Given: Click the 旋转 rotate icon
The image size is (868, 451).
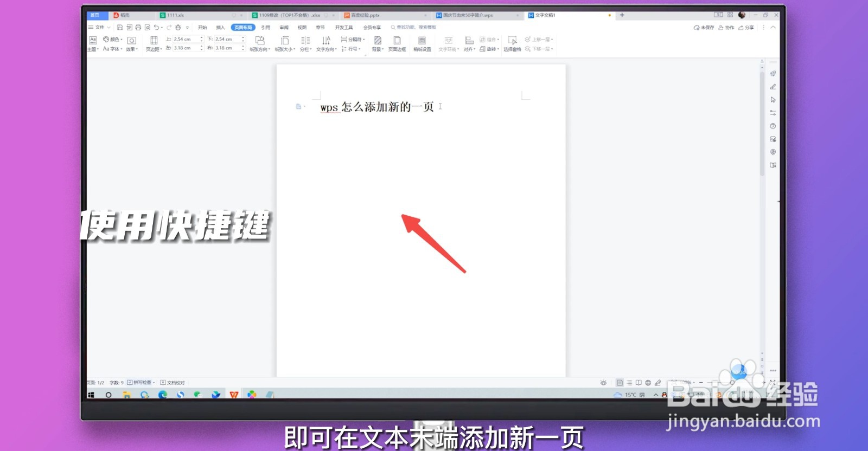Looking at the screenshot, I should click(482, 49).
